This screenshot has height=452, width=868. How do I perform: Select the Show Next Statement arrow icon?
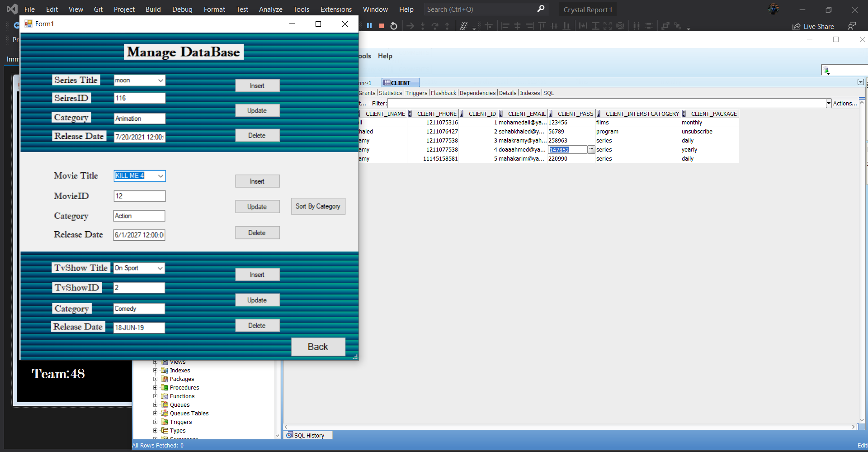pos(410,26)
